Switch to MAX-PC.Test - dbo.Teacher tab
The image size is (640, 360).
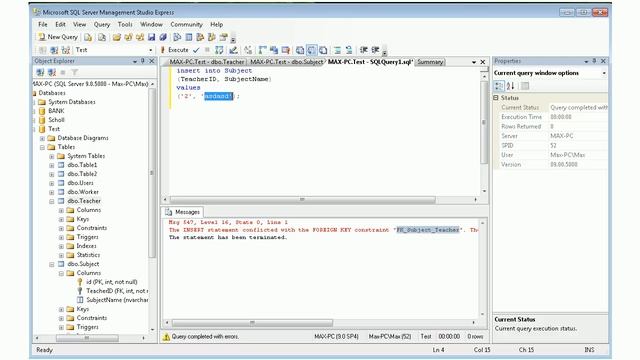pos(207,62)
